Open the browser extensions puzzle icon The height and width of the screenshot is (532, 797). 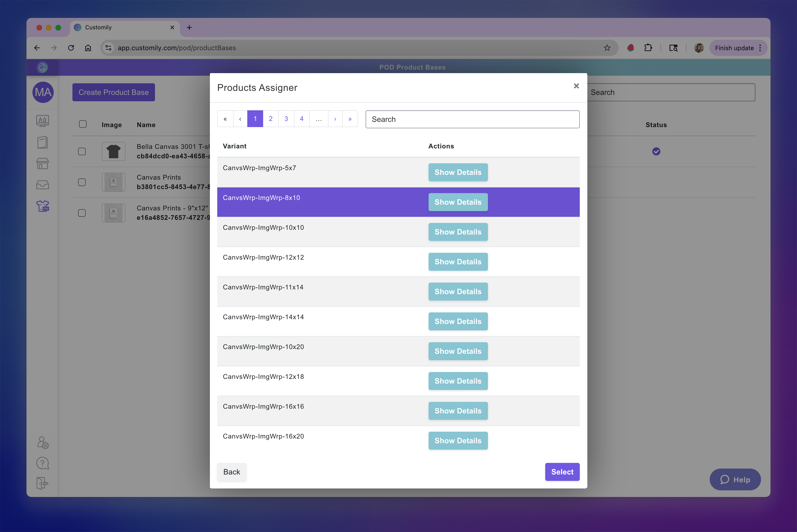click(x=648, y=48)
